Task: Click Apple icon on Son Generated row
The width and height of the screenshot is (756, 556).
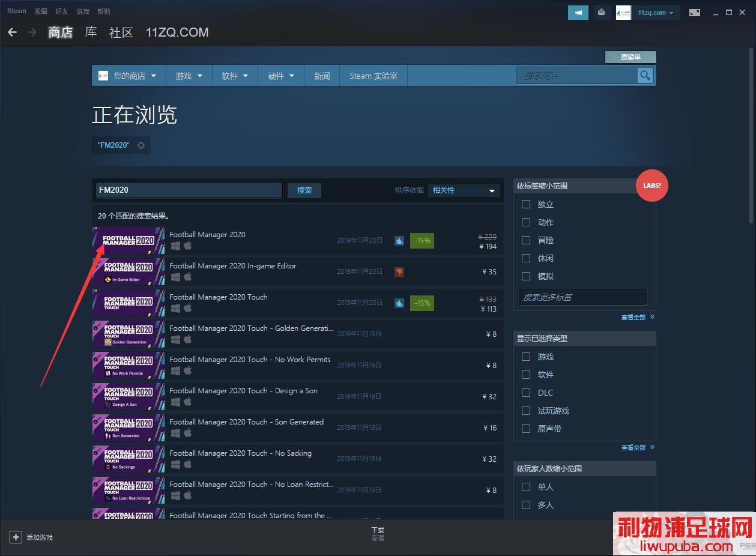Action: [x=187, y=433]
